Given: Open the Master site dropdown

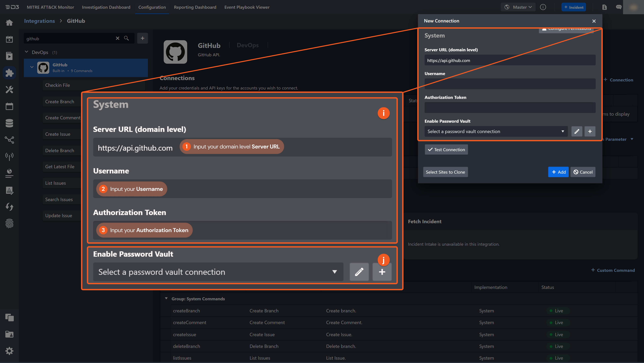Looking at the screenshot, I should pyautogui.click(x=518, y=7).
